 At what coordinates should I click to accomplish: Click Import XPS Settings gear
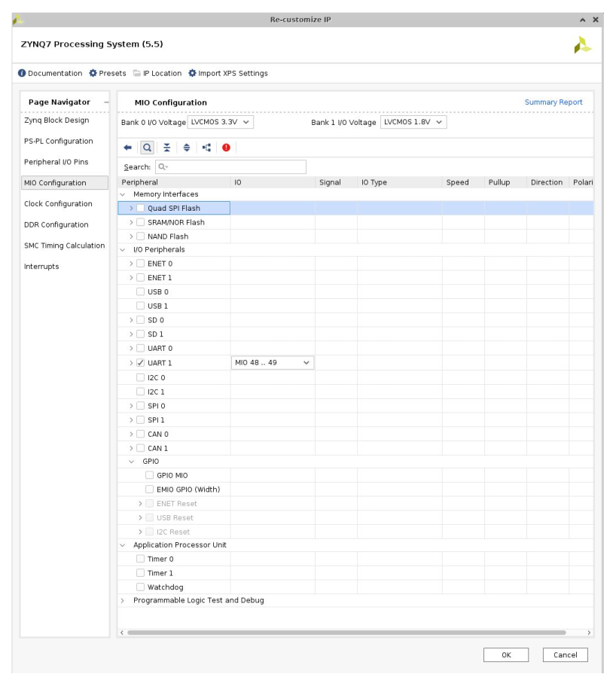192,73
